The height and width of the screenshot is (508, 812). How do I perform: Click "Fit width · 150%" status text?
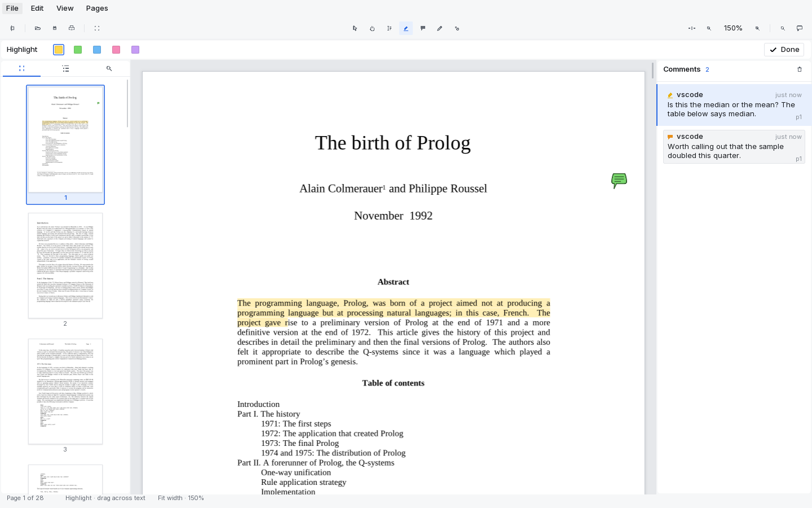pos(180,498)
